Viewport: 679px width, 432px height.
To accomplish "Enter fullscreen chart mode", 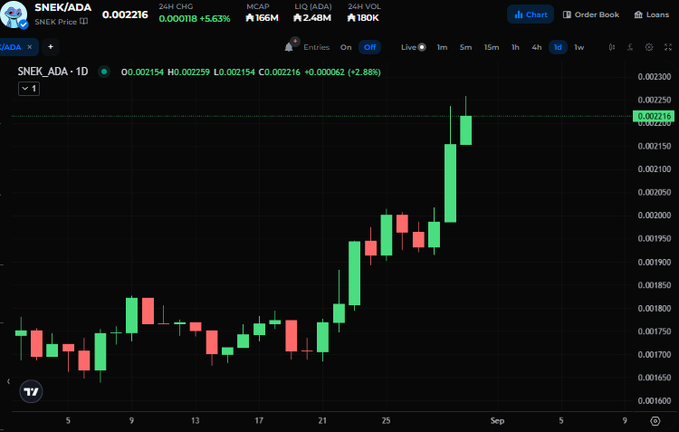I will tap(668, 47).
